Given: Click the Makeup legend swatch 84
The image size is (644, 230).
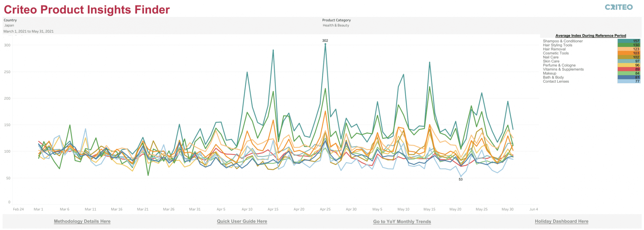Looking at the screenshot, I should click(x=629, y=73).
